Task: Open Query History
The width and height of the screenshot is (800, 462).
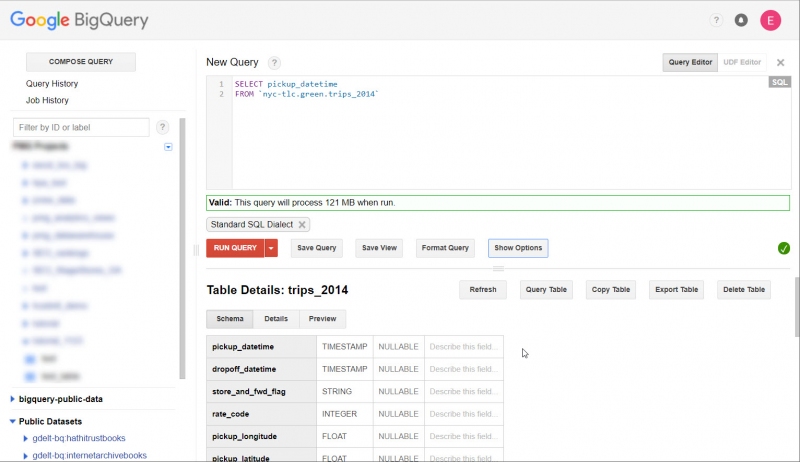Action: point(52,84)
